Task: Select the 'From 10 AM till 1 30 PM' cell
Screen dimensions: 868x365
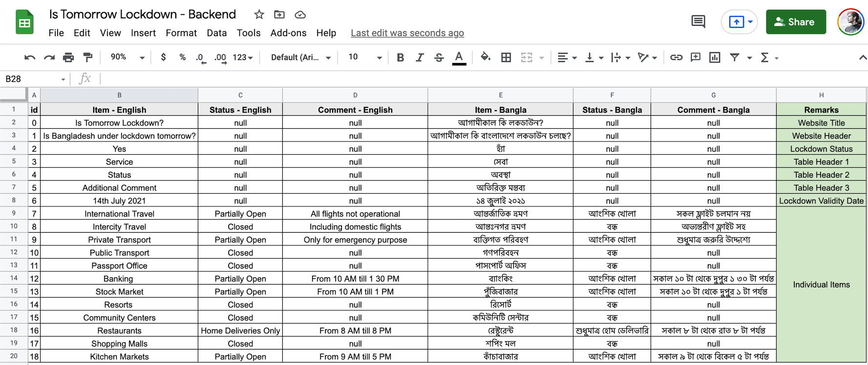Action: click(x=355, y=279)
